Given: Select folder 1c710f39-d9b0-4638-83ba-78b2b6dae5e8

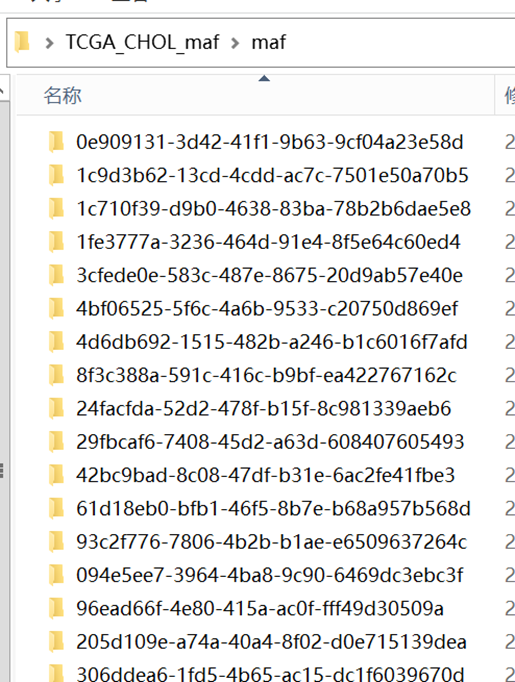Looking at the screenshot, I should tap(273, 209).
